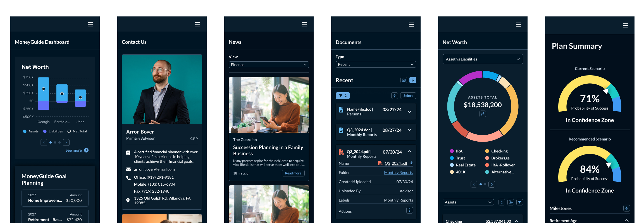
Task: Click the phone icon beside Office number
Action: click(x=128, y=178)
